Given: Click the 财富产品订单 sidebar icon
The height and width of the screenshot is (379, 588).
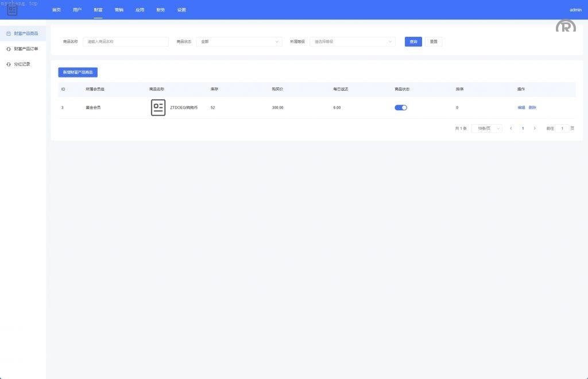Looking at the screenshot, I should coord(9,49).
